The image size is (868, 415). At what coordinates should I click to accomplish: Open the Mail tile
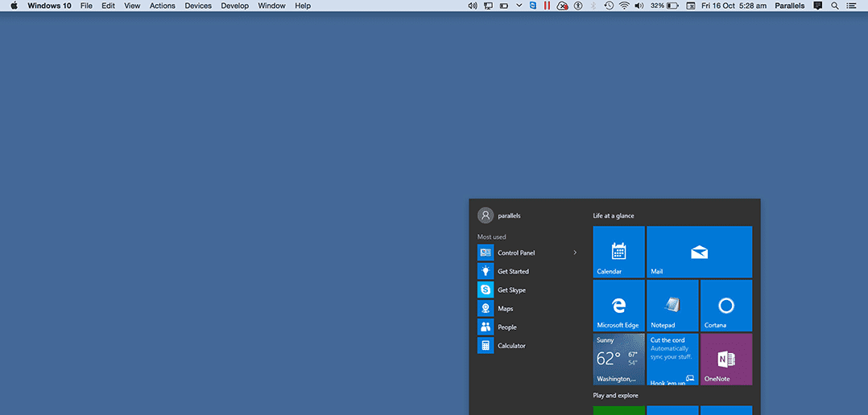pos(699,252)
